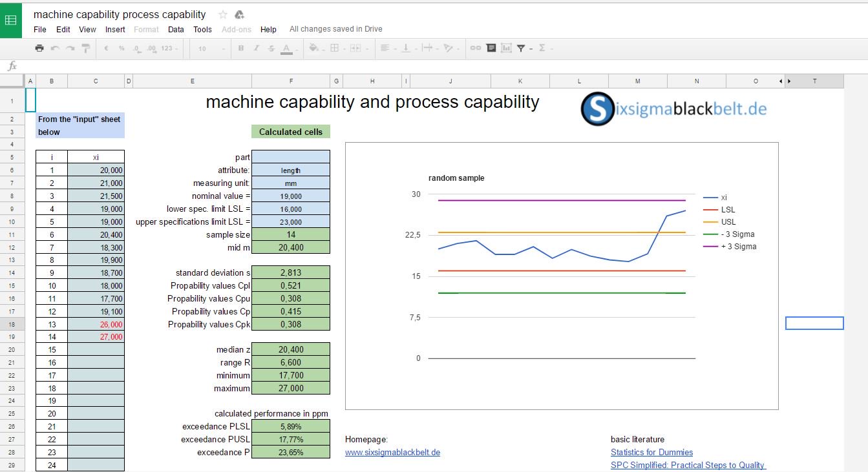This screenshot has height=472, width=868.
Task: Open text rotation dropdown
Action: click(450, 48)
